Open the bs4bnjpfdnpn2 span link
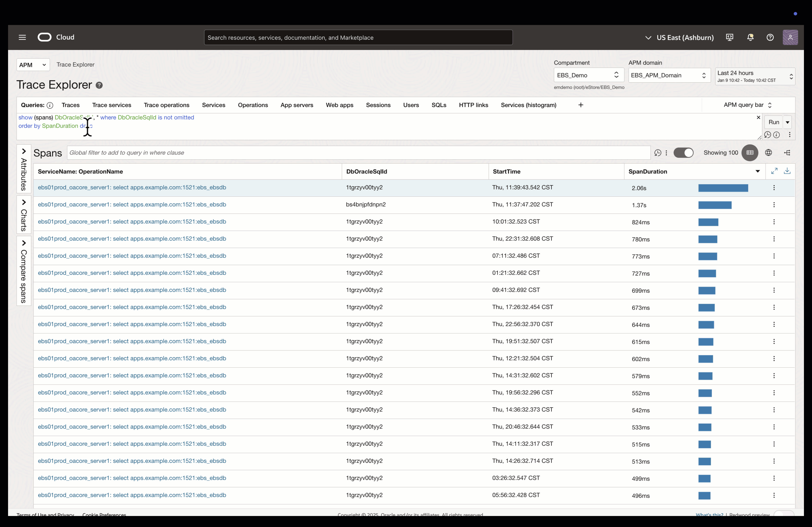Viewport: 812px width, 527px height. click(132, 204)
